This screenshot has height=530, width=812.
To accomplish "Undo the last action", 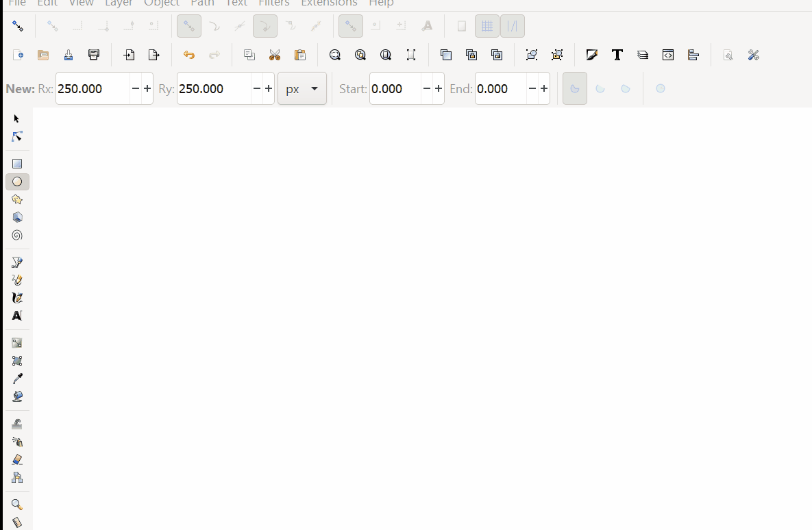I will [189, 55].
